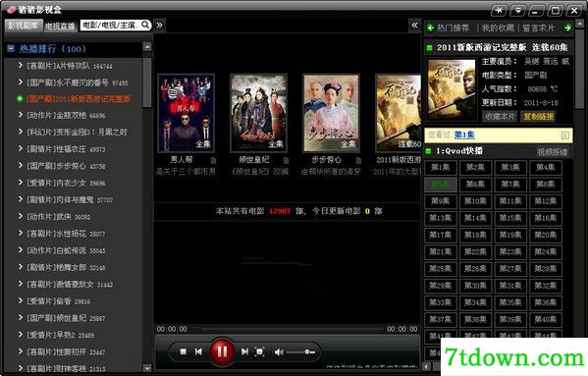Expand the chevron beside [爱情片]早熟2
588x376 pixels.
(x=21, y=334)
